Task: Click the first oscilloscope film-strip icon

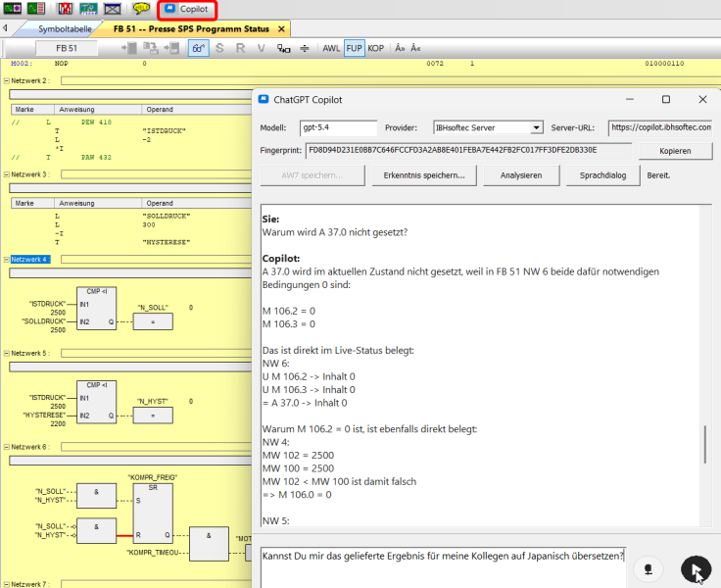Action: coord(13,8)
